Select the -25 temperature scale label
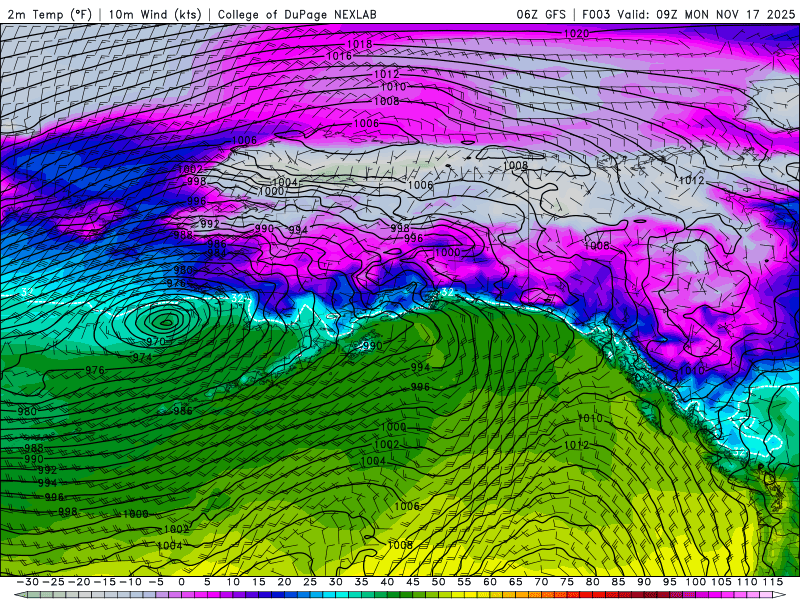800x600 pixels. (53, 582)
